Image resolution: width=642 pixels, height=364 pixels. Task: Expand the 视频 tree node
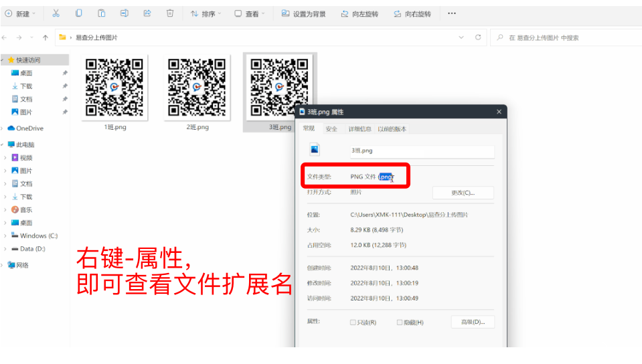(5, 158)
